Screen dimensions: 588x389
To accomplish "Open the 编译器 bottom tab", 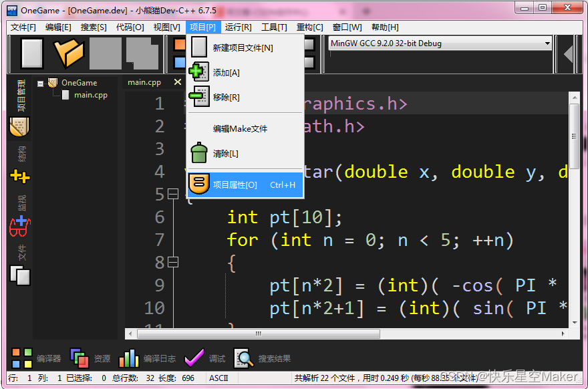I will pos(49,359).
